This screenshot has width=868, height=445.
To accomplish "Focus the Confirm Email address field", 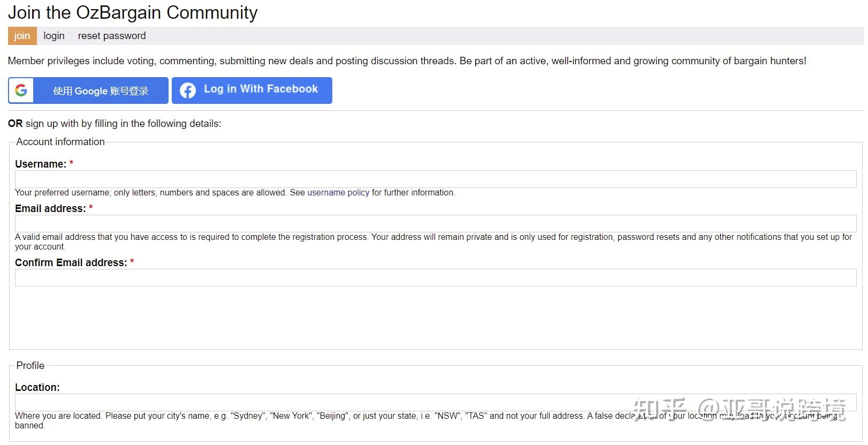I will pos(435,278).
